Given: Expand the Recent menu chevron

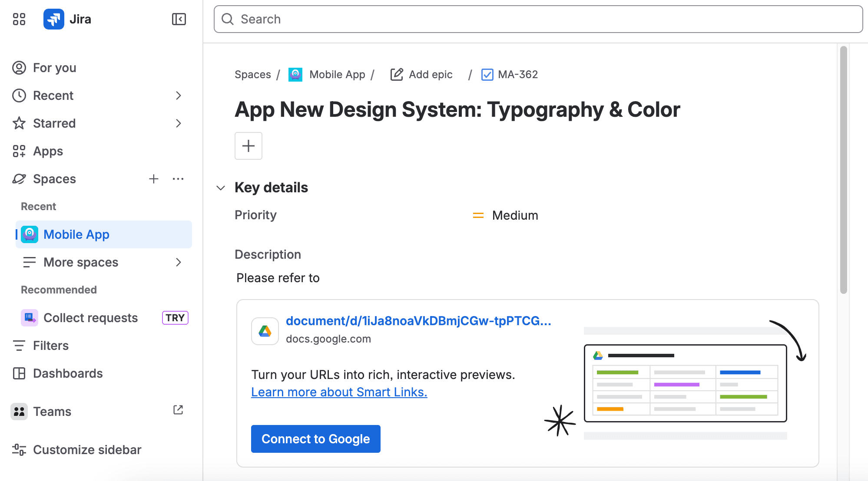Looking at the screenshot, I should click(179, 96).
